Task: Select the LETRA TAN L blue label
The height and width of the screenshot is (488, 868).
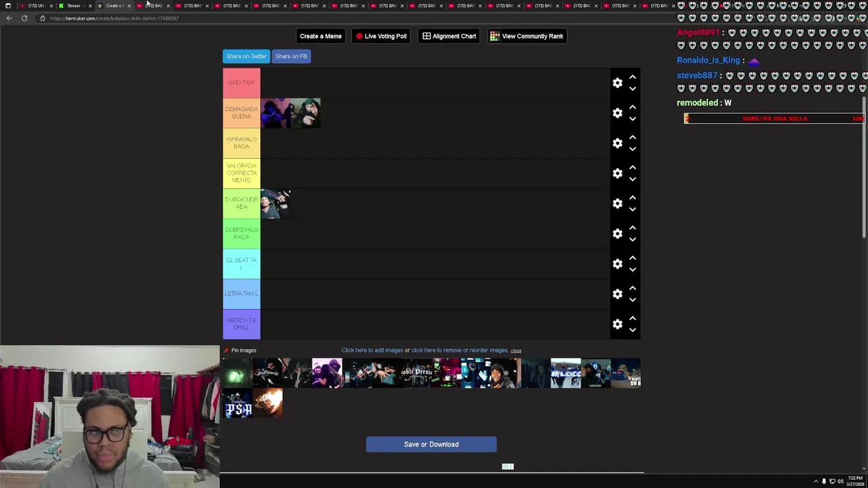Action: coord(241,293)
